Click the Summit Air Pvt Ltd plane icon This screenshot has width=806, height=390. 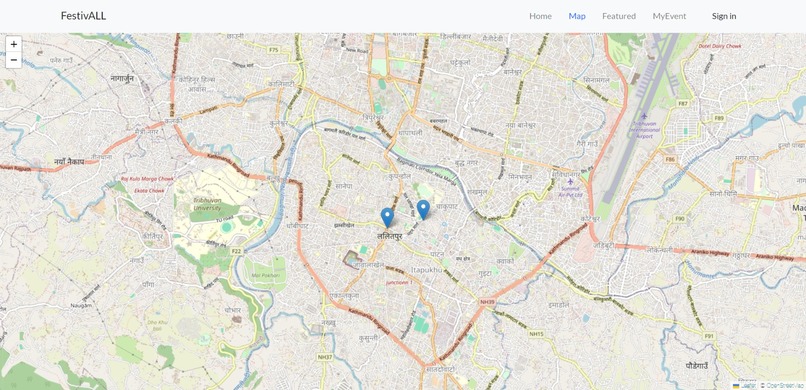click(x=570, y=181)
